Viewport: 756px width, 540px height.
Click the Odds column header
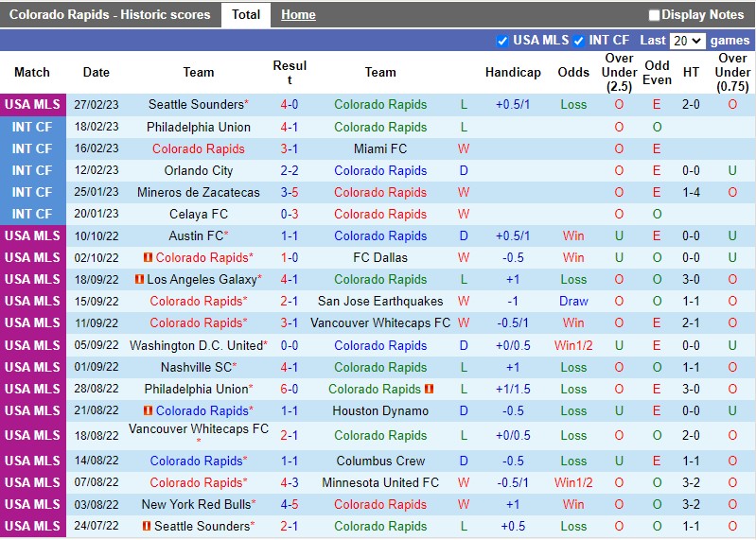[573, 72]
